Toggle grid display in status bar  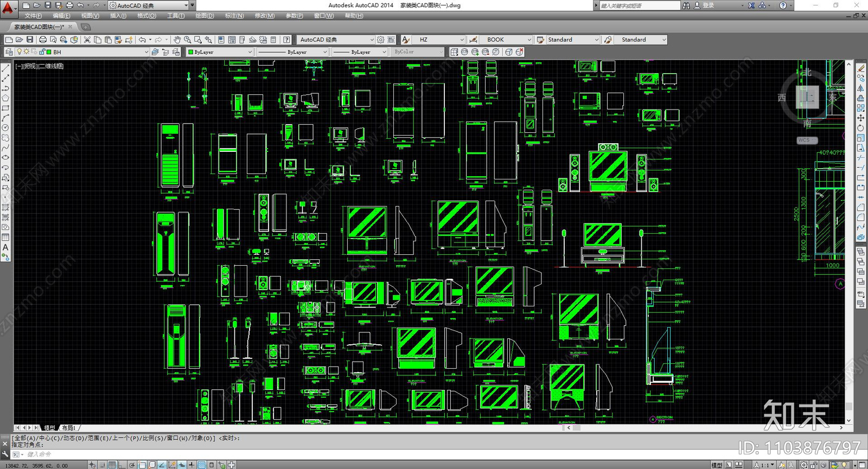click(x=112, y=465)
